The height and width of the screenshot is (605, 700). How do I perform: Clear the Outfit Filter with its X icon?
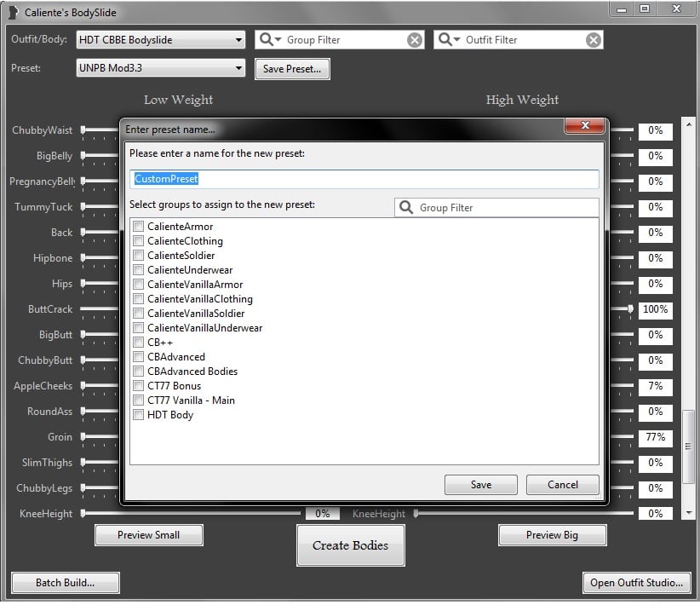coord(594,40)
